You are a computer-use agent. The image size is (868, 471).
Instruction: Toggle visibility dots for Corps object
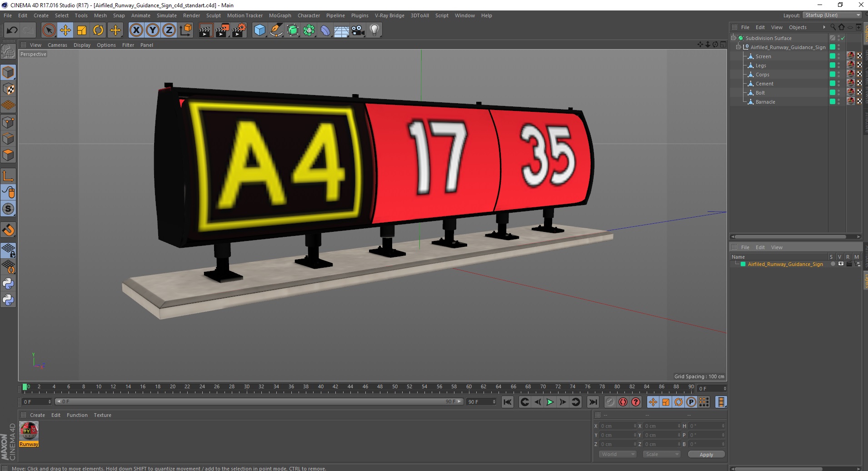click(x=839, y=75)
